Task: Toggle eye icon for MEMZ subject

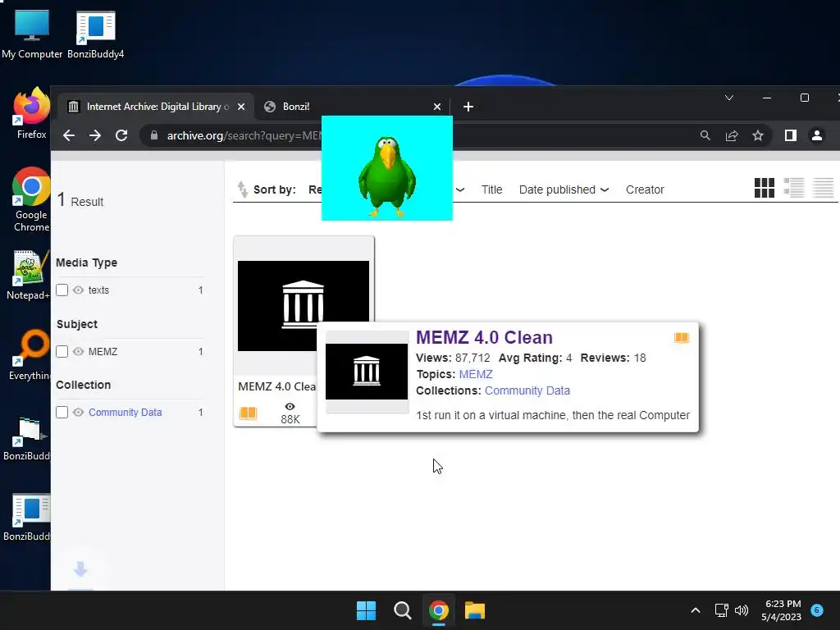Action: point(78,351)
